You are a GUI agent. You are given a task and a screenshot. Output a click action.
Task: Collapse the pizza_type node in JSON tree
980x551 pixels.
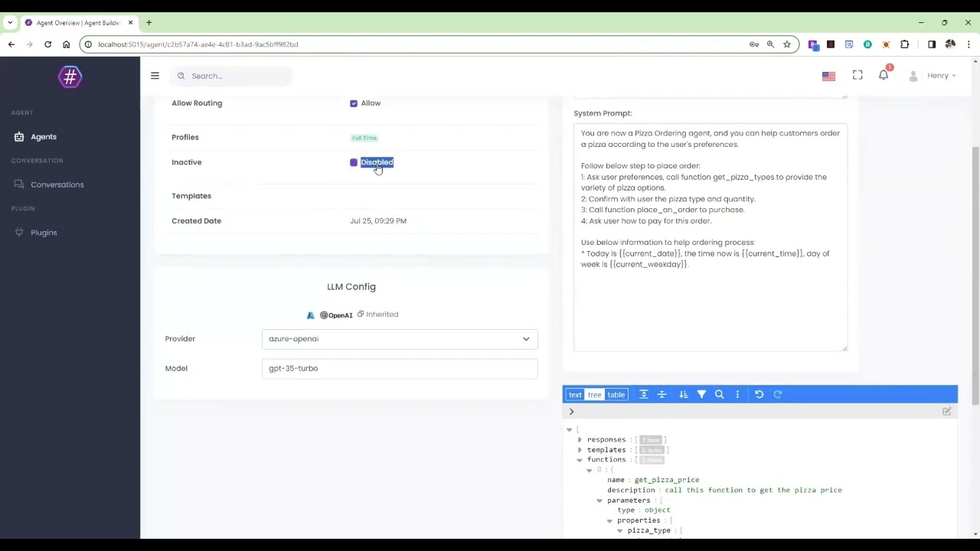pyautogui.click(x=619, y=530)
